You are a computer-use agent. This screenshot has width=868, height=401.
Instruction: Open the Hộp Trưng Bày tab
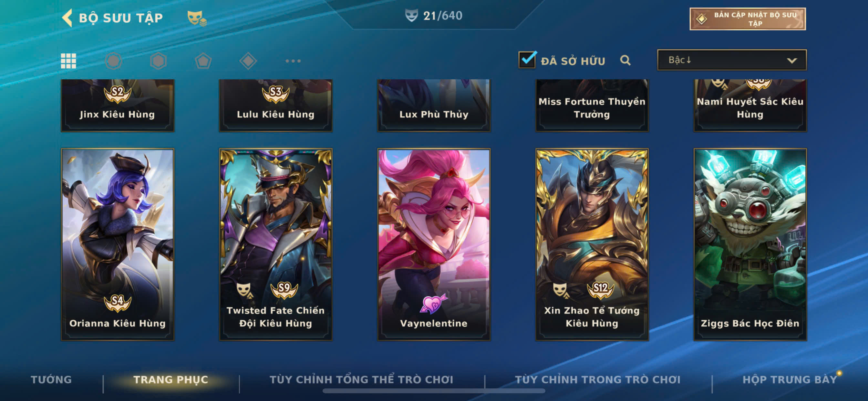tap(790, 379)
